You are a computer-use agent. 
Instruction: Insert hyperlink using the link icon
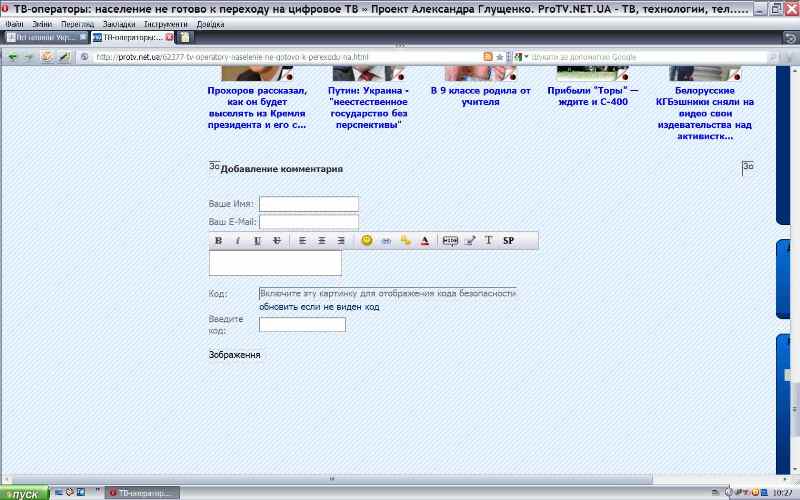pyautogui.click(x=386, y=241)
